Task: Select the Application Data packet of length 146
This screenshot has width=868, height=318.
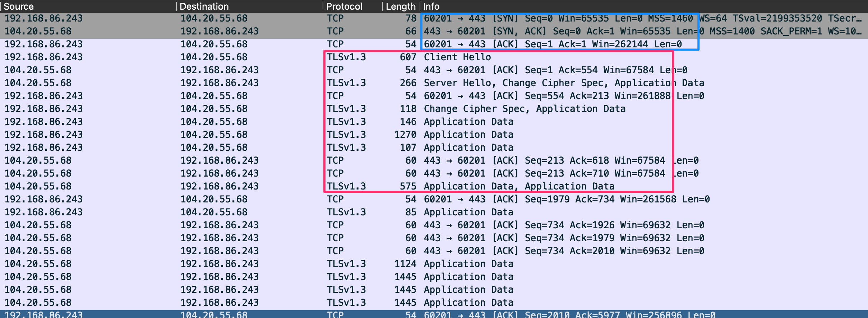Action: (468, 122)
